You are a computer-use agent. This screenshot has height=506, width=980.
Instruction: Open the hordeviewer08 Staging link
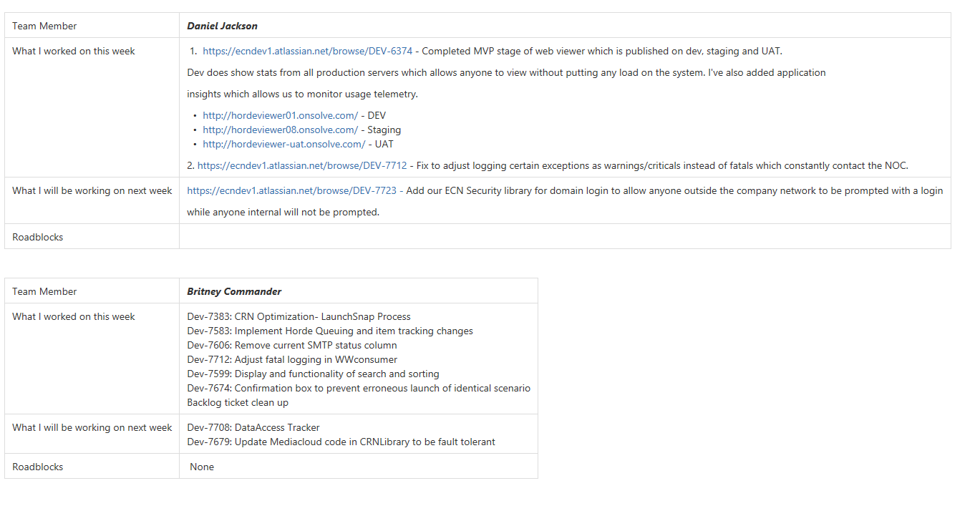(281, 130)
